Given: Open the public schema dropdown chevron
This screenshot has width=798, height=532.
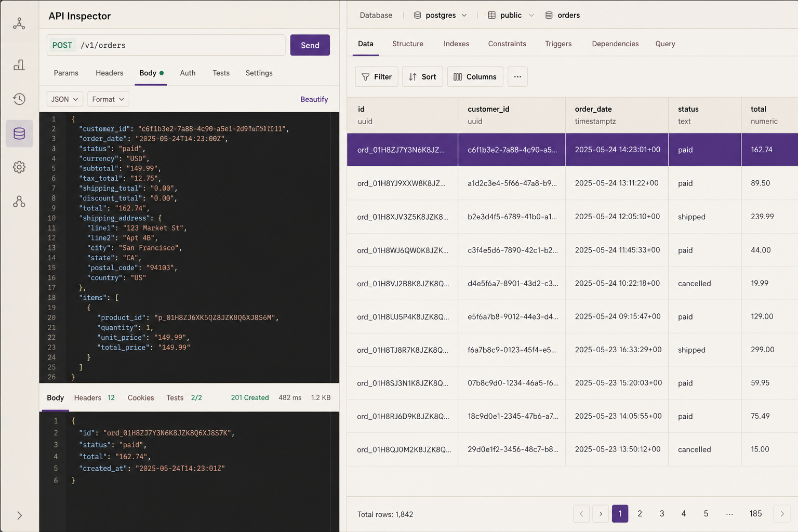Looking at the screenshot, I should pos(531,15).
